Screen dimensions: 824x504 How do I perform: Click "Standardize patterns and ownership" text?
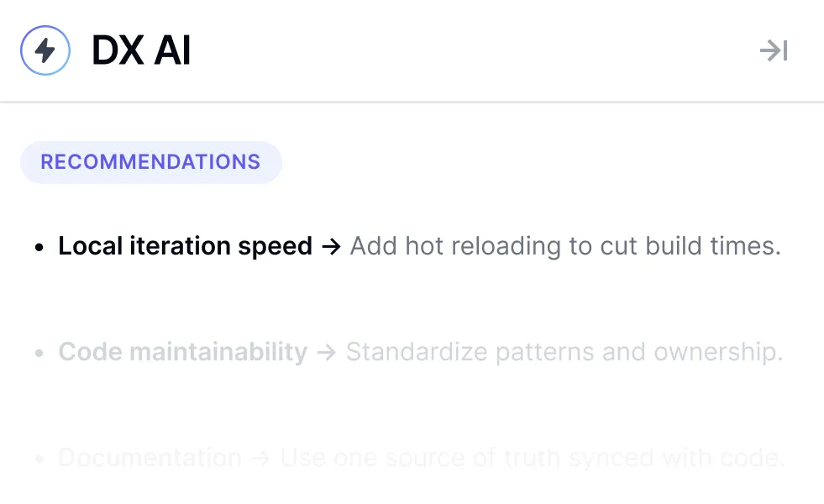coord(564,352)
